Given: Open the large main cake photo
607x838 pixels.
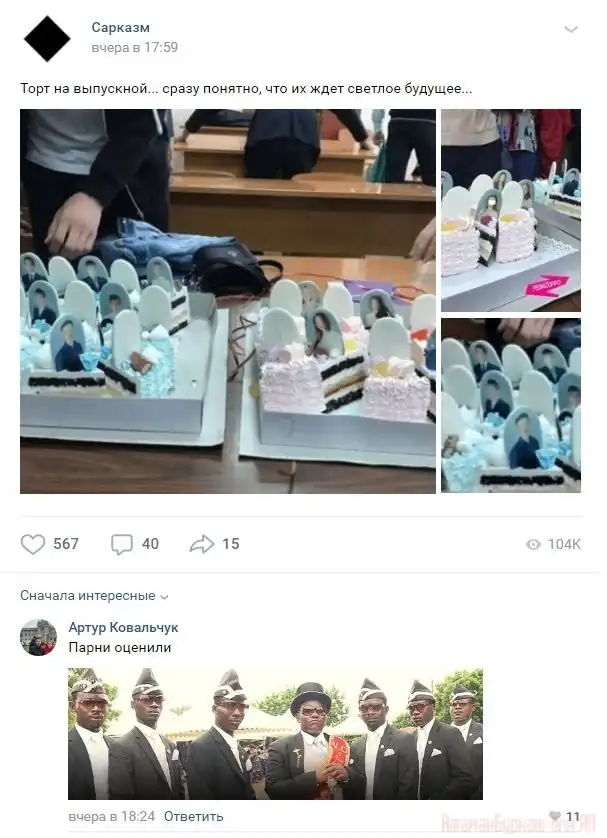Looking at the screenshot, I should (228, 301).
